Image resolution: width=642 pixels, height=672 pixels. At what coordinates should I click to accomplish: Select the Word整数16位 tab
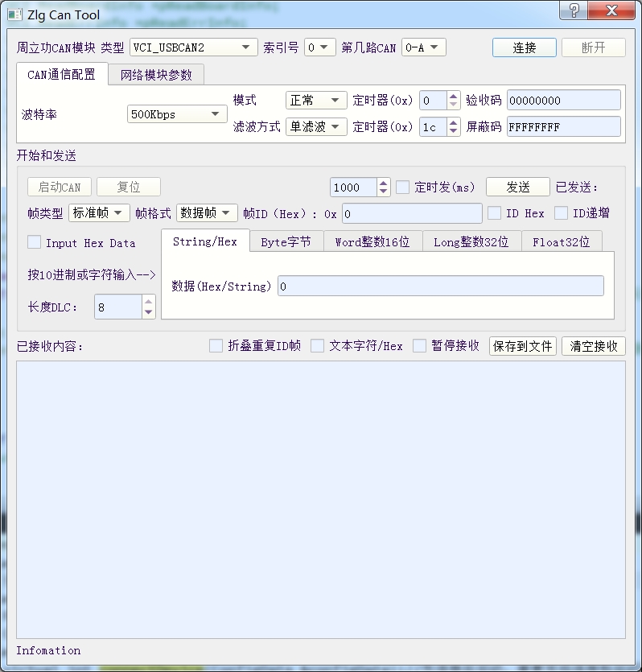372,242
